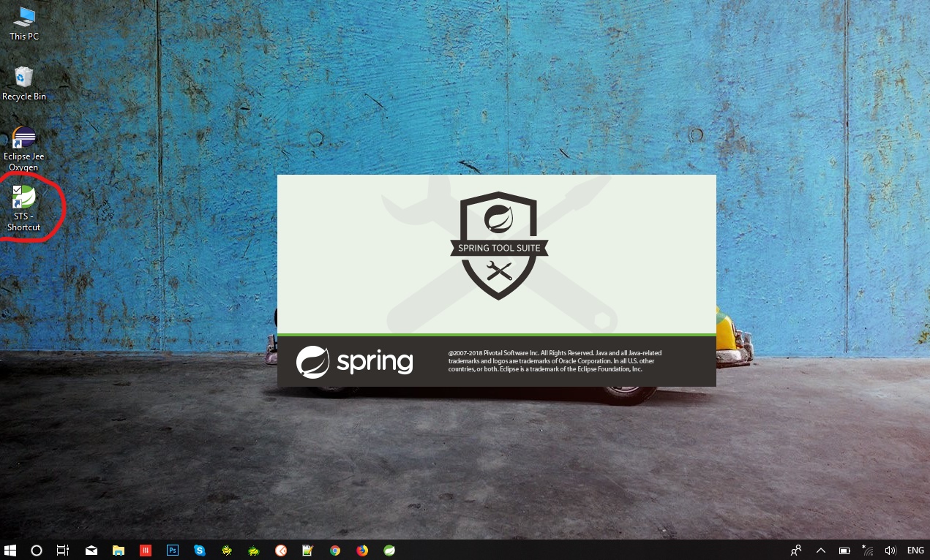This screenshot has height=560, width=930.
Task: Select the Recycle Bin desktop icon
Action: (x=24, y=83)
